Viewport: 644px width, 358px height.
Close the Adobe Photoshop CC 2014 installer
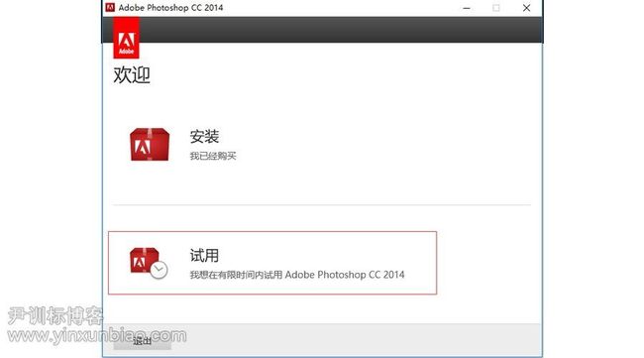coord(526,8)
